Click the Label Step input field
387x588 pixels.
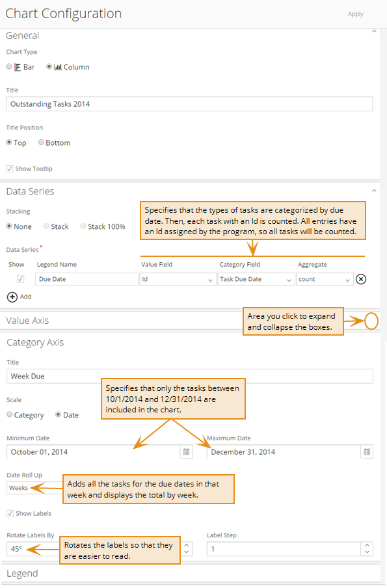[x=284, y=549]
